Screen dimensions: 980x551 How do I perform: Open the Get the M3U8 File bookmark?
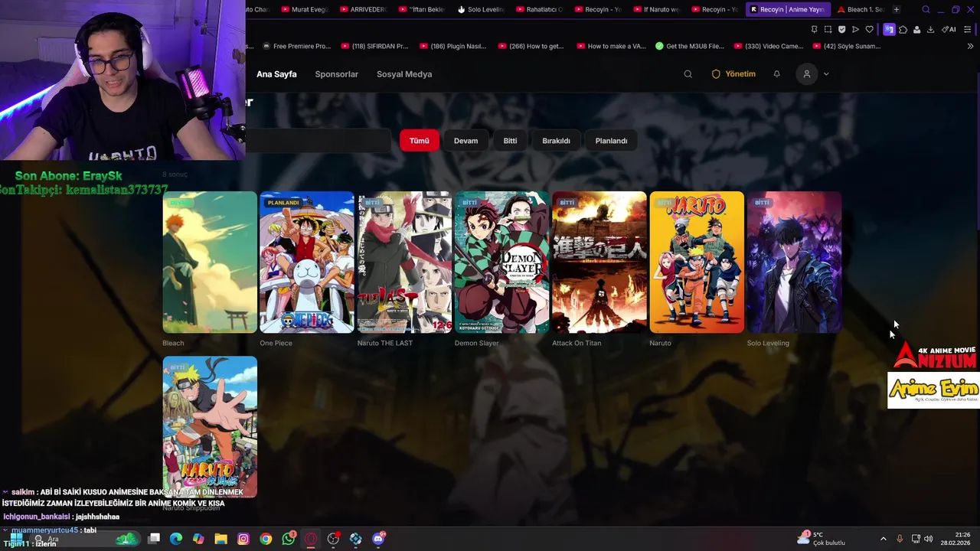690,46
